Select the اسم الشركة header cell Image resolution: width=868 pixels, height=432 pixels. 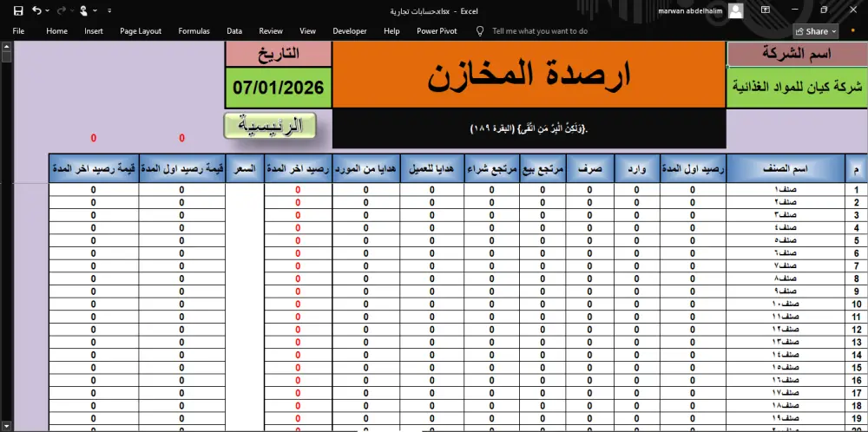point(797,54)
